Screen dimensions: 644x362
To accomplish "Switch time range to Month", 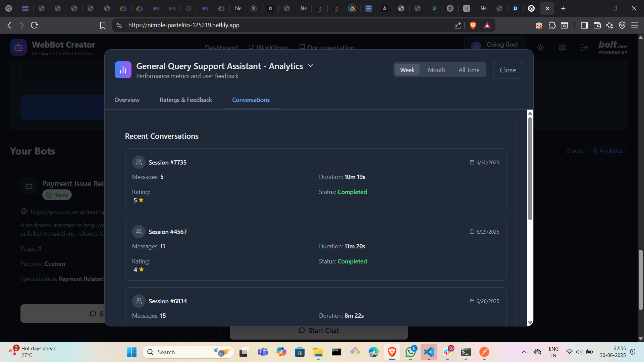I will (436, 70).
